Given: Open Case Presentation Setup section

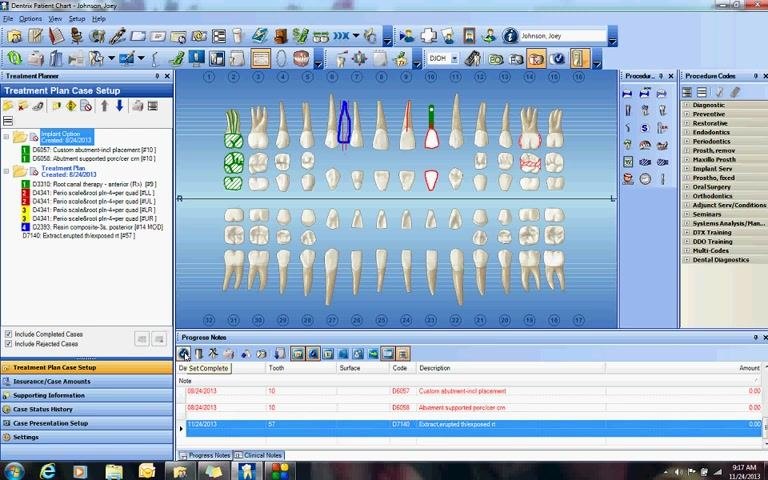Looking at the screenshot, I should [87, 423].
